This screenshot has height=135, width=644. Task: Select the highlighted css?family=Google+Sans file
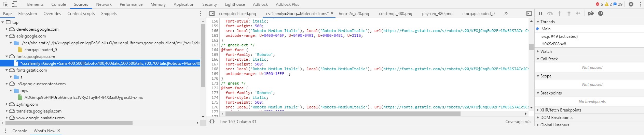(100, 63)
